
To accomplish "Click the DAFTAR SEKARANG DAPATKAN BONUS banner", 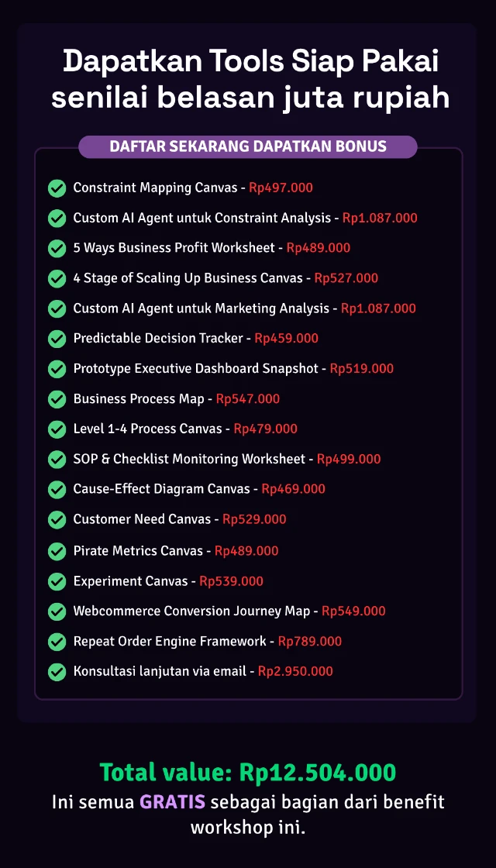I will 247,146.
